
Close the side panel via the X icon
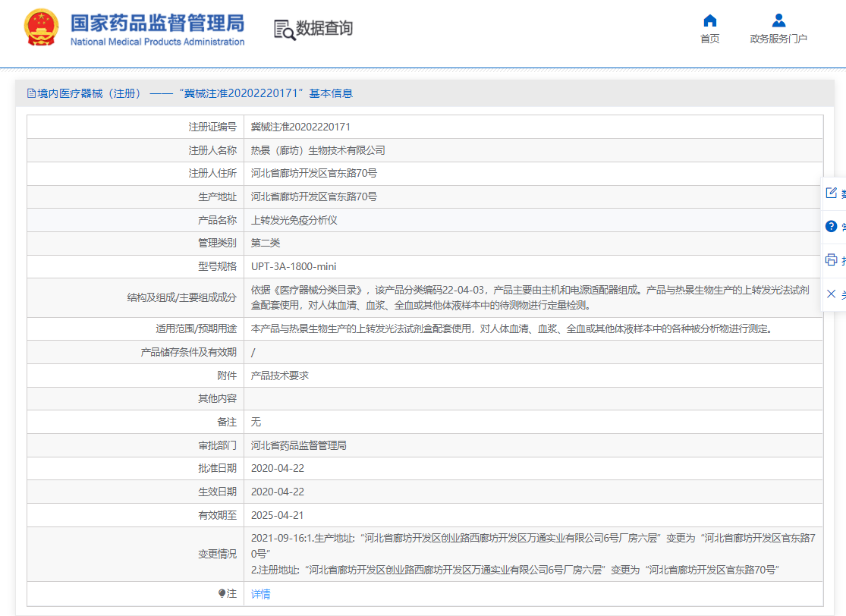click(x=832, y=291)
